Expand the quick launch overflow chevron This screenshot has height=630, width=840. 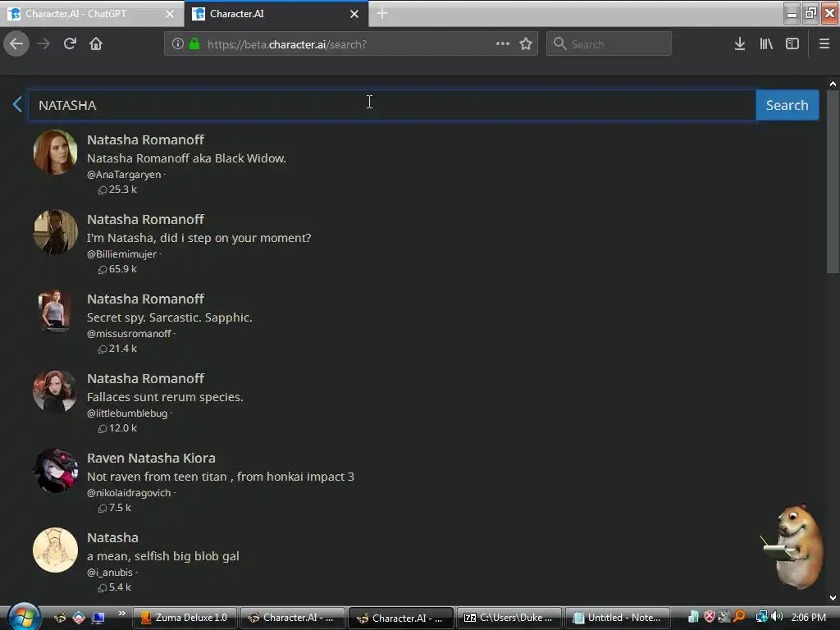[x=121, y=614]
